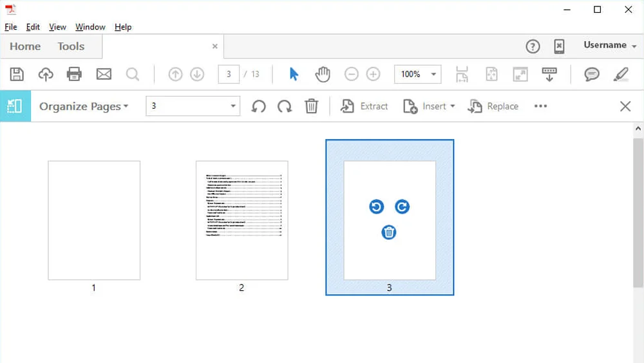The width and height of the screenshot is (644, 363).
Task: Click the upload to cloud icon
Action: (x=46, y=74)
